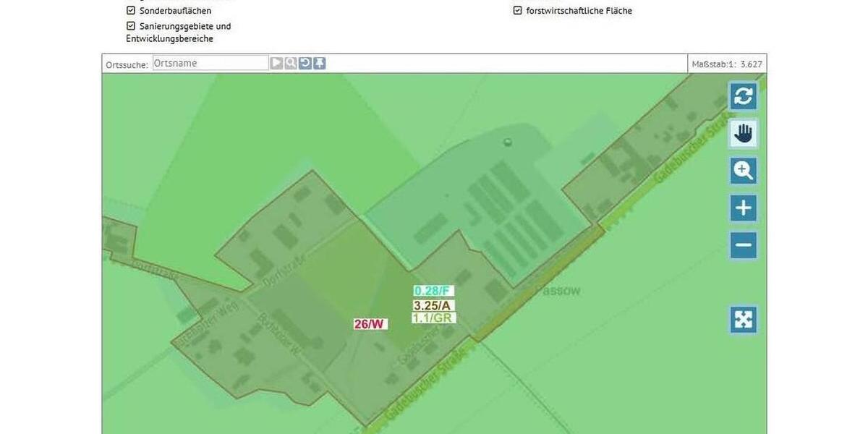The width and height of the screenshot is (868, 434).
Task: Reset the location search with the undo arrow
Action: pyautogui.click(x=305, y=63)
